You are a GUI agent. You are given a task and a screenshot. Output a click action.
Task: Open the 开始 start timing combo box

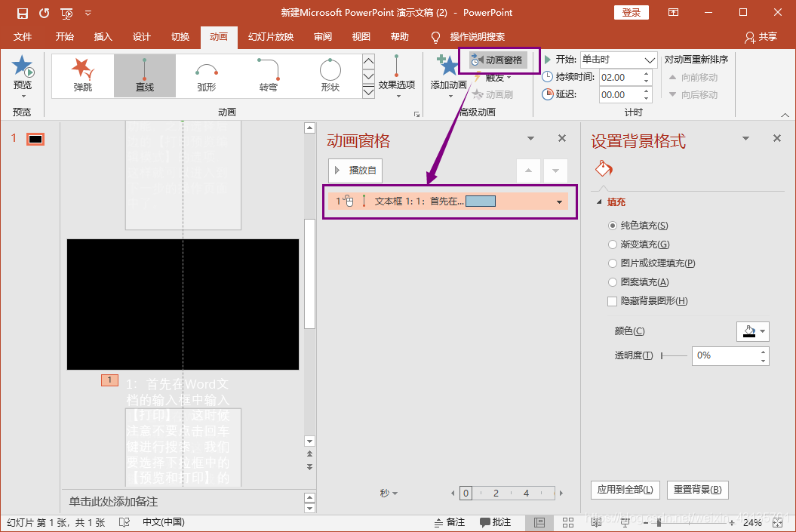[619, 60]
